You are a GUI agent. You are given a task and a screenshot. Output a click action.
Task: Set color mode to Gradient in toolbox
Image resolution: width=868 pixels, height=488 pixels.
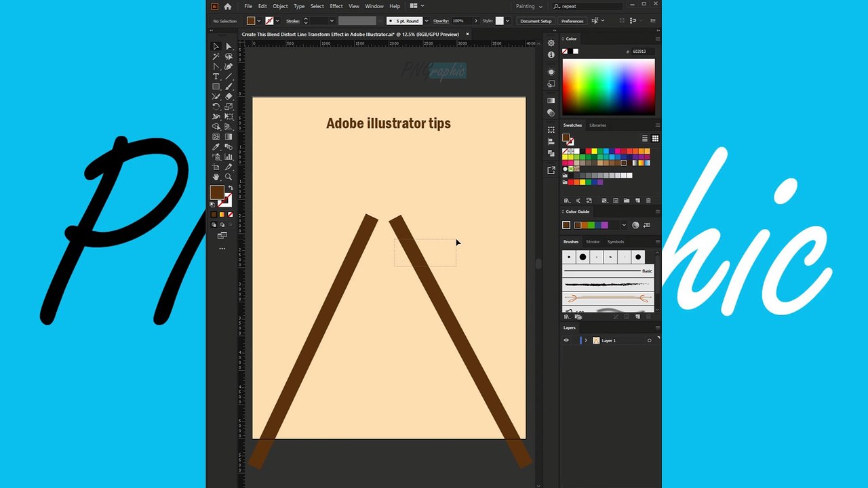(222, 215)
